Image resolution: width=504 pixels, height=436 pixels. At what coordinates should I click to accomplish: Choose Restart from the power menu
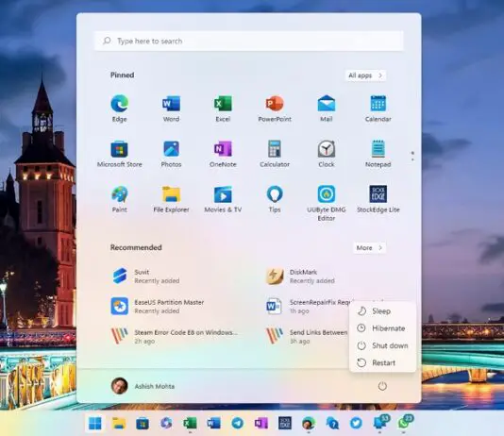382,362
